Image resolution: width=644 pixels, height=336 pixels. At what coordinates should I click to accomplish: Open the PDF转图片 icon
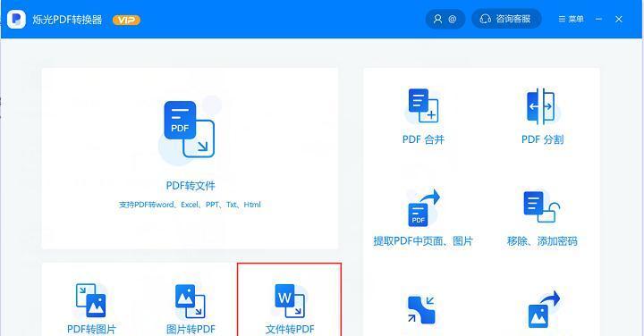91,301
